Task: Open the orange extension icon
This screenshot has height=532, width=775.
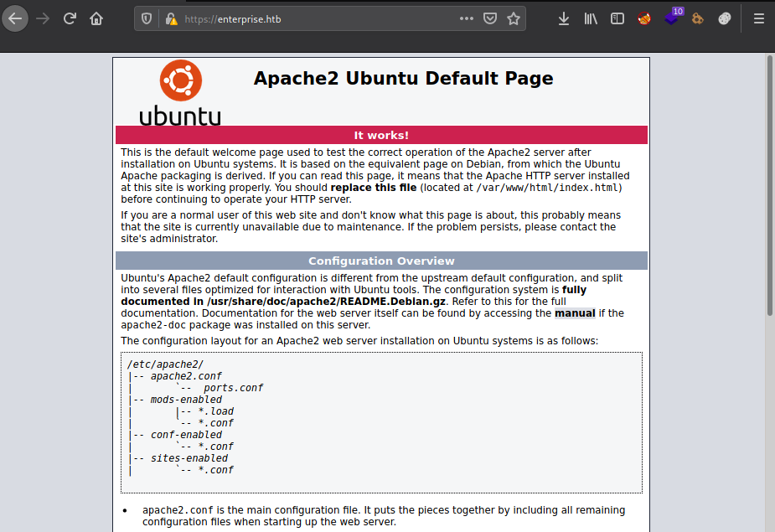Action: pyautogui.click(x=697, y=18)
